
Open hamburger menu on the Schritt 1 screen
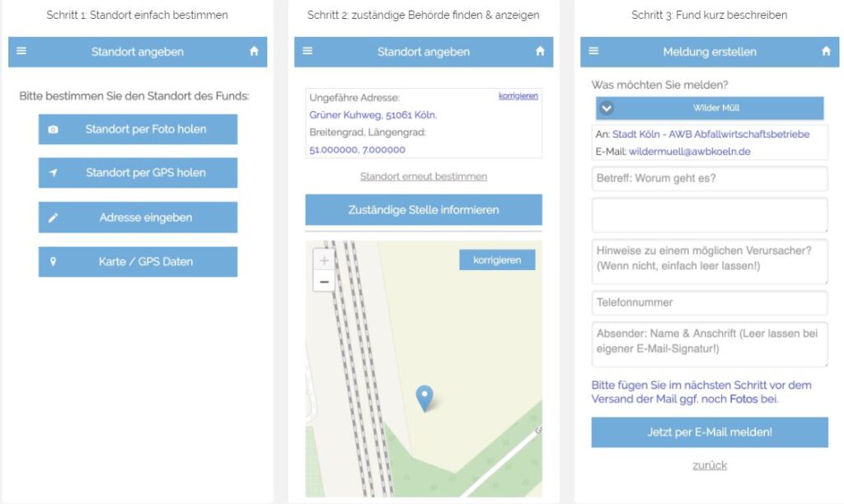pos(21,51)
